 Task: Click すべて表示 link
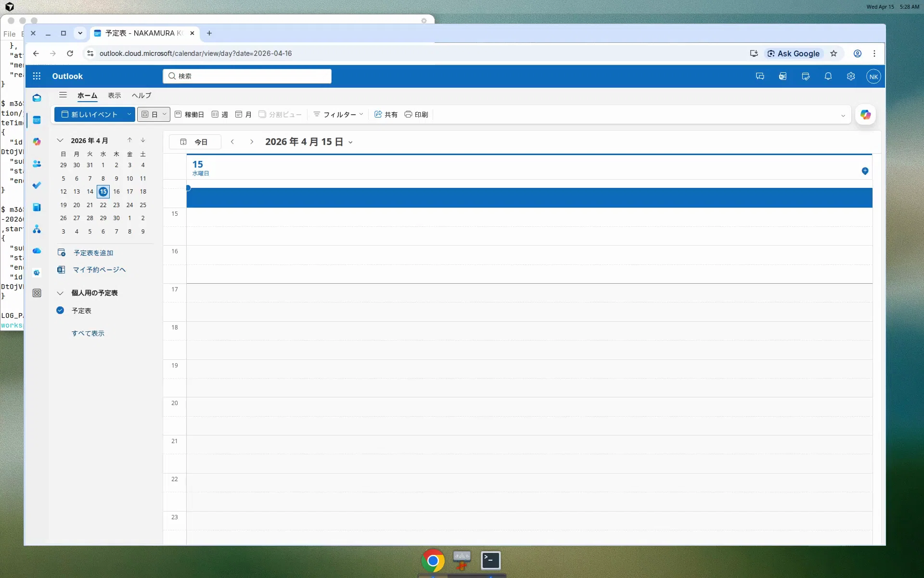88,333
